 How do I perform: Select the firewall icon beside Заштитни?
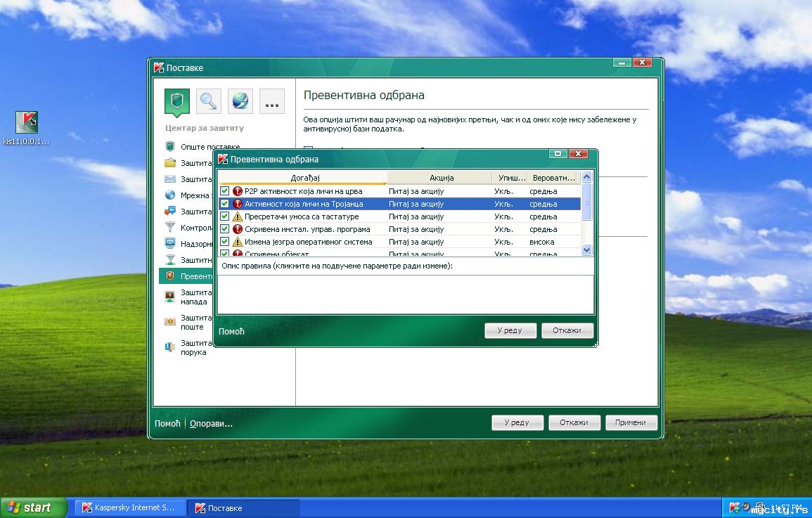[x=170, y=260]
